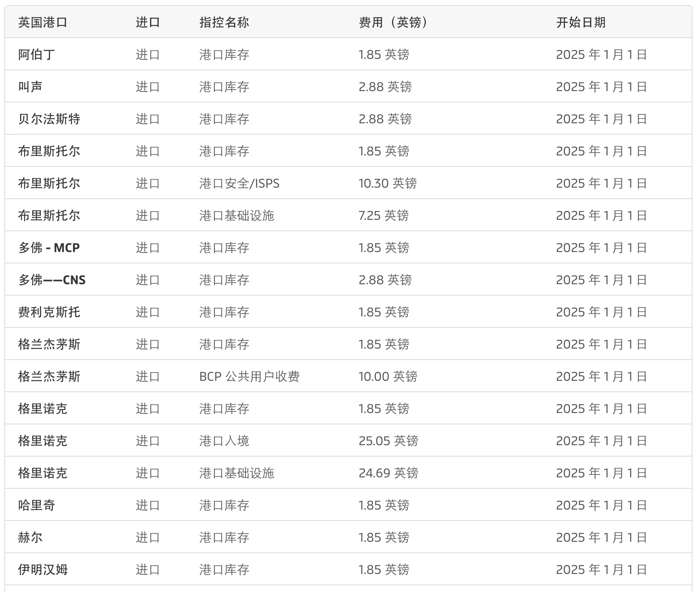Click 1.85 英镑 in the 阿伯丁 row
The width and height of the screenshot is (700, 592).
(384, 55)
